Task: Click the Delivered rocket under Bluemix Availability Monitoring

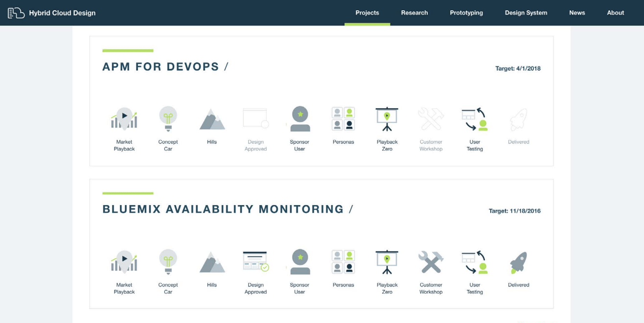Action: point(518,260)
